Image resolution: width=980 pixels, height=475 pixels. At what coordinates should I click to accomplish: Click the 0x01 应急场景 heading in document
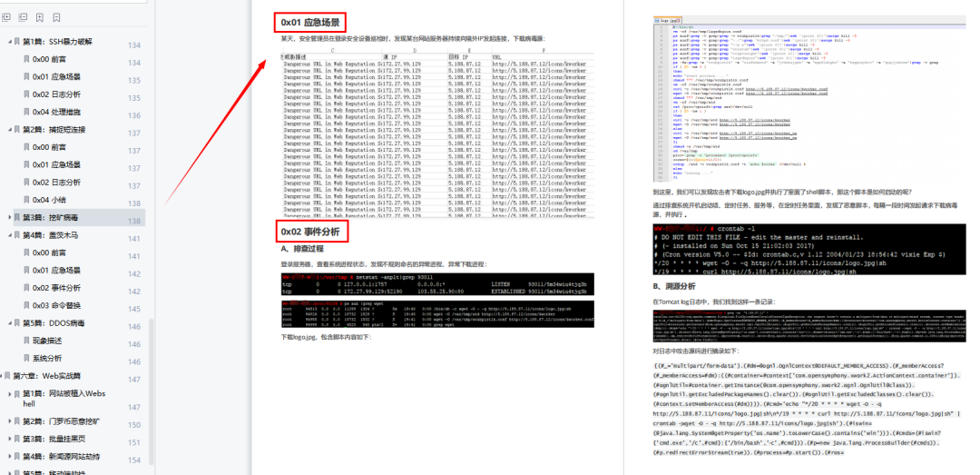tap(310, 23)
